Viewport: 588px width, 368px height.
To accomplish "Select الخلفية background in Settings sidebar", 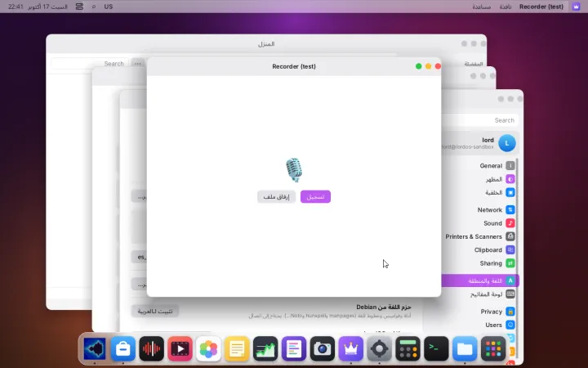I will click(480, 193).
